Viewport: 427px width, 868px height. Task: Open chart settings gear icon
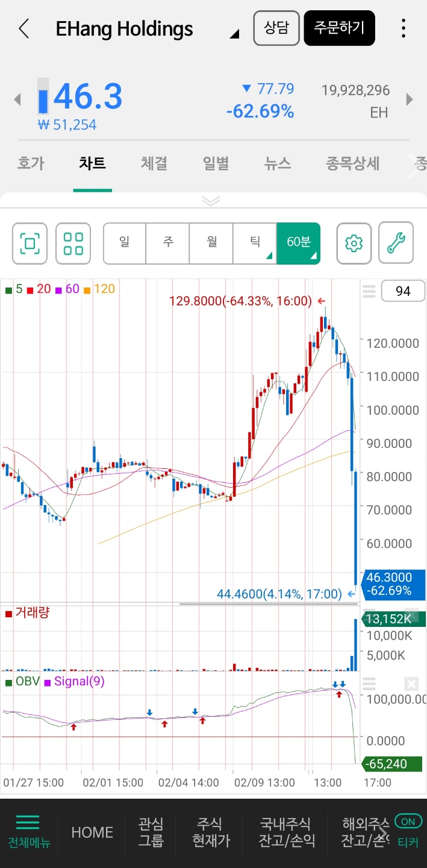coord(354,244)
